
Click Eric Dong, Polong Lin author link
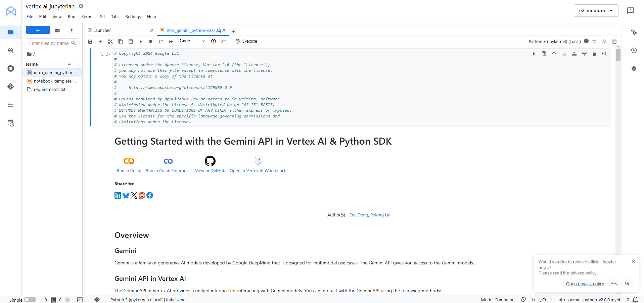pos(370,215)
